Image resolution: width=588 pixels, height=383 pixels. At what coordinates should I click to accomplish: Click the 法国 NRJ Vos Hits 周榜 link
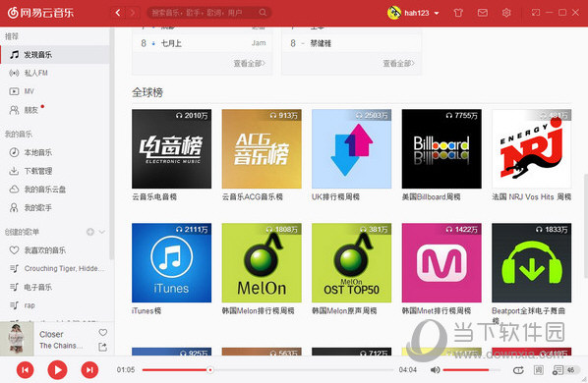pyautogui.click(x=531, y=197)
